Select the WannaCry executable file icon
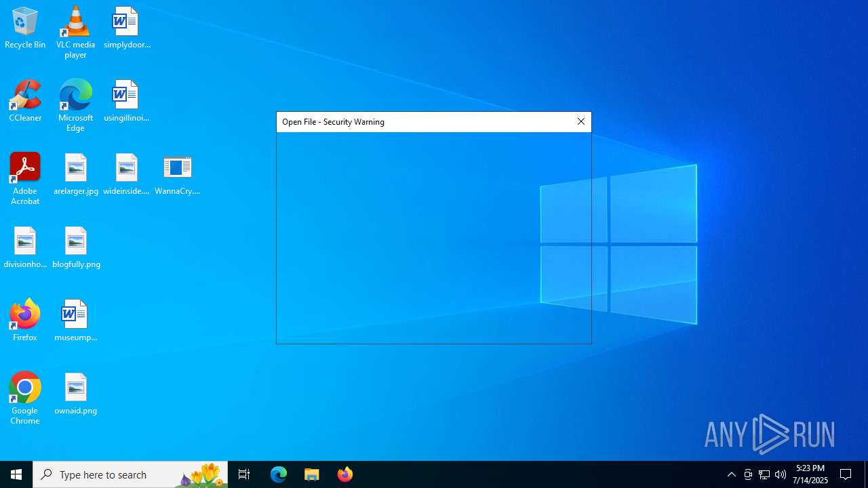868x488 pixels. click(x=177, y=174)
